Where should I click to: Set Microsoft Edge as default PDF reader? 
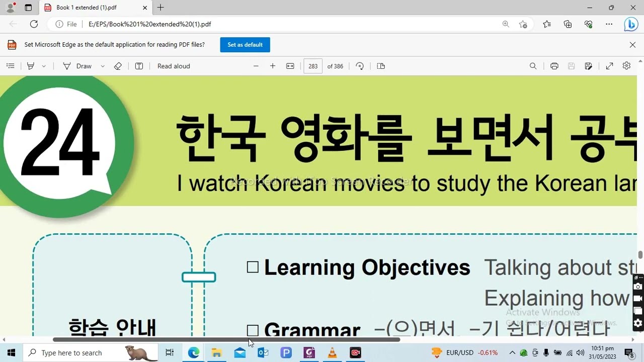point(245,45)
